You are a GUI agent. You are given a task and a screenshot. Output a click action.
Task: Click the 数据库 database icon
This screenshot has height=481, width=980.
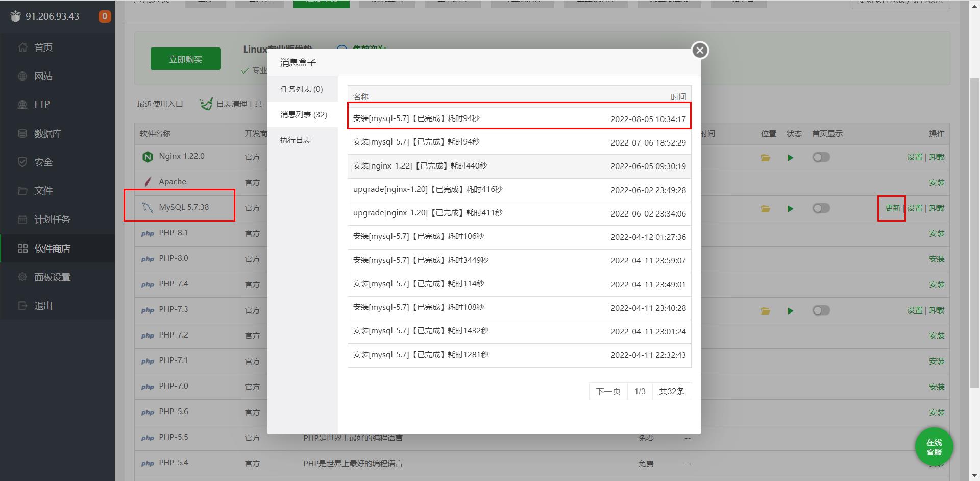coord(22,133)
